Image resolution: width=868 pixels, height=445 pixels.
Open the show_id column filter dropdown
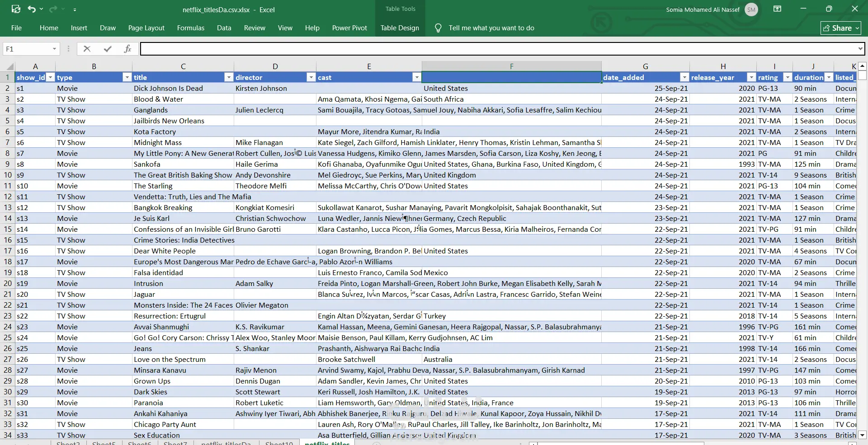[x=51, y=78]
